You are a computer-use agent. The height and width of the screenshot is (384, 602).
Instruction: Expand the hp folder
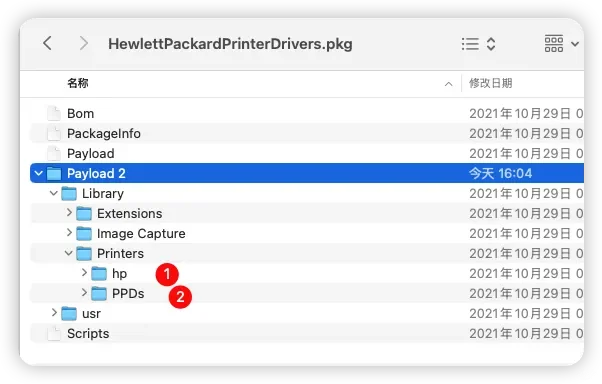[x=84, y=273]
